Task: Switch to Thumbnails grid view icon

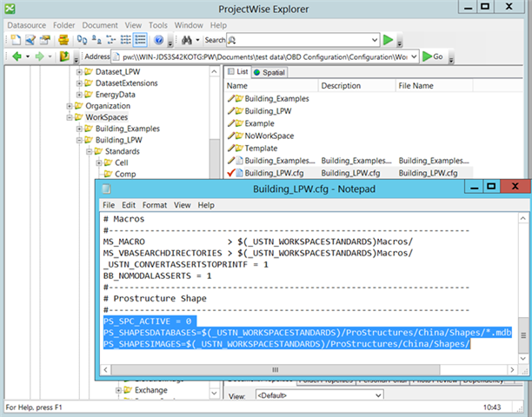Action: [125, 40]
